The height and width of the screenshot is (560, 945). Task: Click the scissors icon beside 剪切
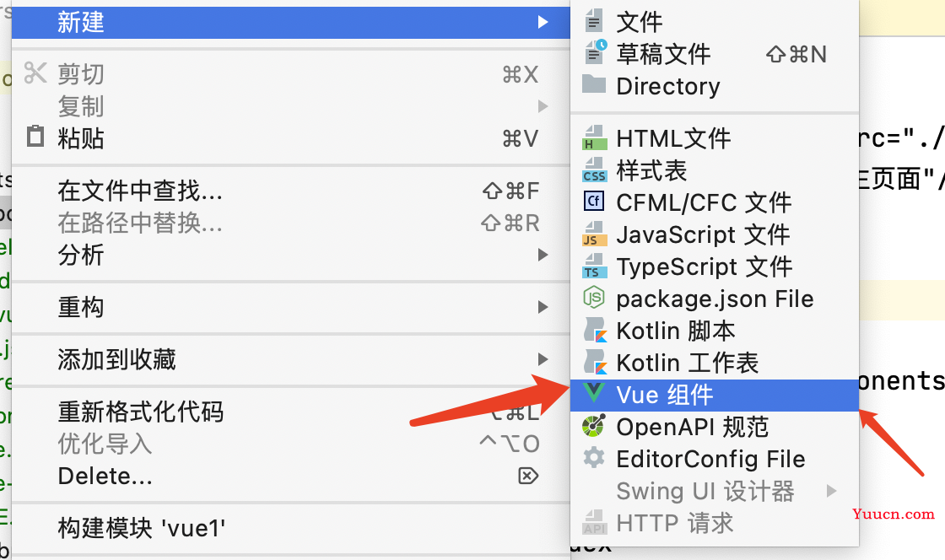point(35,73)
